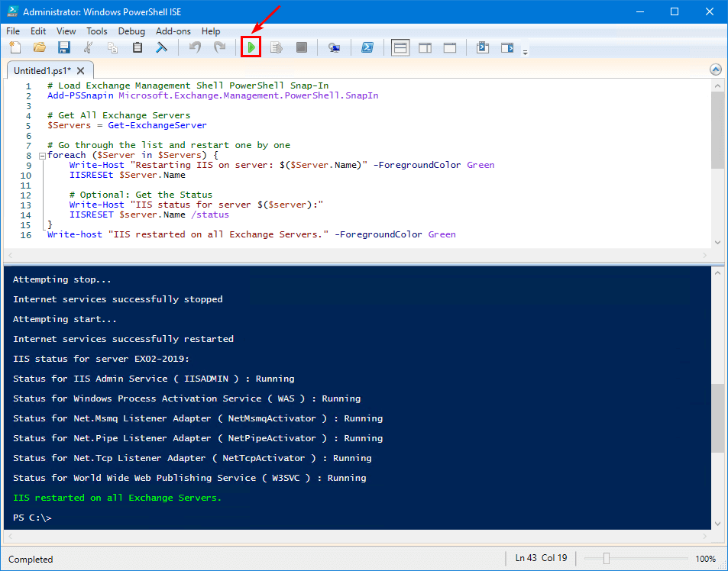Click the Cut scissors icon

pyautogui.click(x=88, y=47)
